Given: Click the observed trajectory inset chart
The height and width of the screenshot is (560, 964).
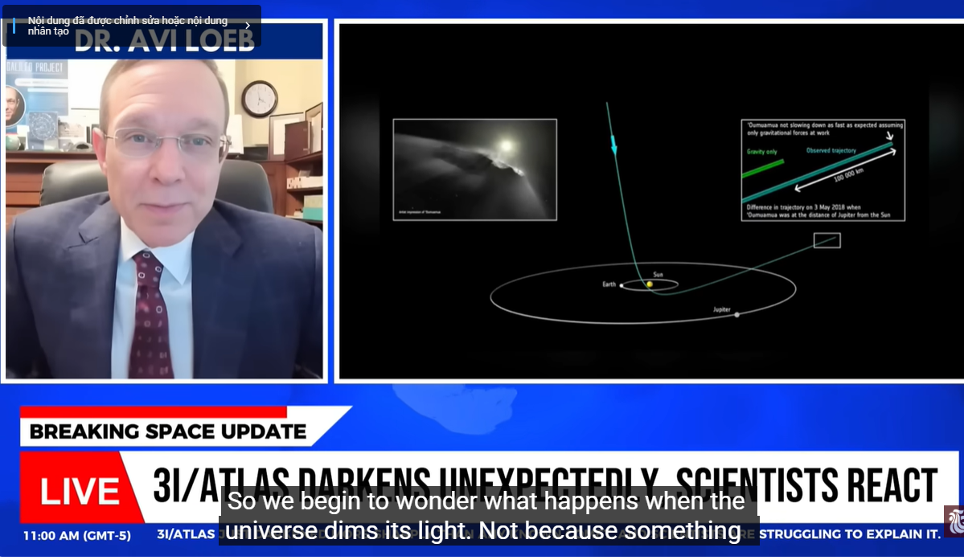Looking at the screenshot, I should pyautogui.click(x=822, y=170).
